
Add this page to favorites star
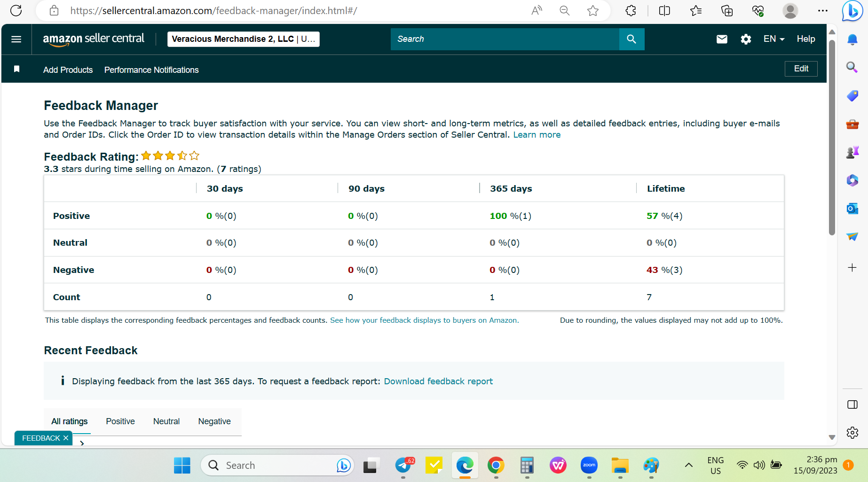click(x=593, y=10)
